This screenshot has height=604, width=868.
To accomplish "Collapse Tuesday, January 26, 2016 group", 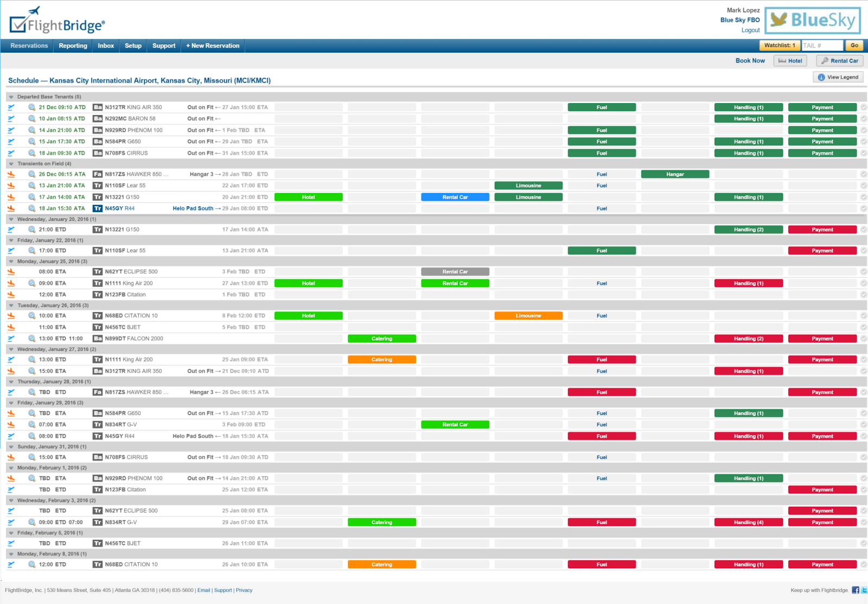I will coord(11,306).
